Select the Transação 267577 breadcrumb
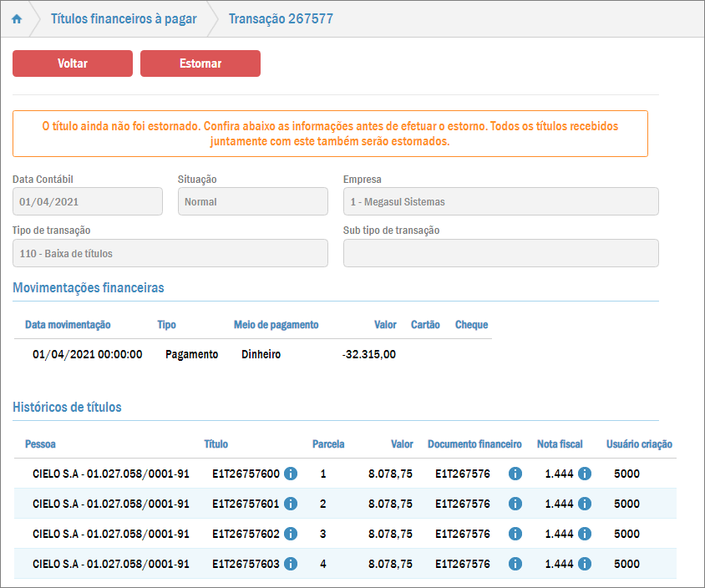705x588 pixels. pyautogui.click(x=281, y=19)
